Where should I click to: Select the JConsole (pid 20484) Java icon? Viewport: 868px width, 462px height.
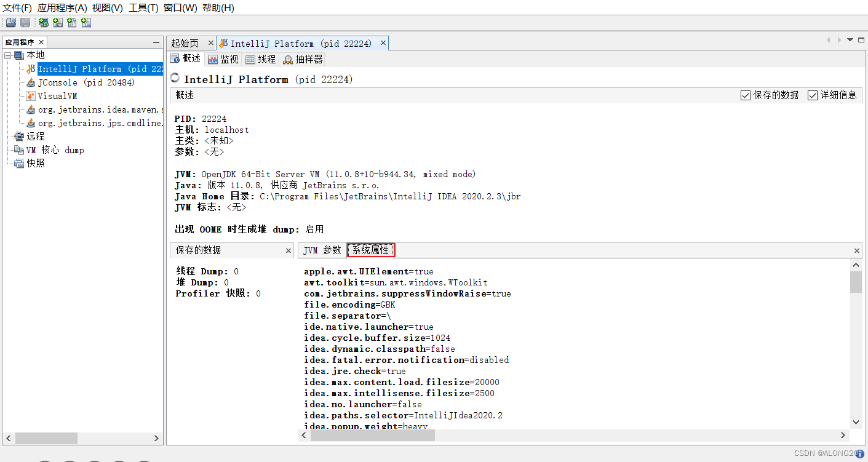point(31,82)
